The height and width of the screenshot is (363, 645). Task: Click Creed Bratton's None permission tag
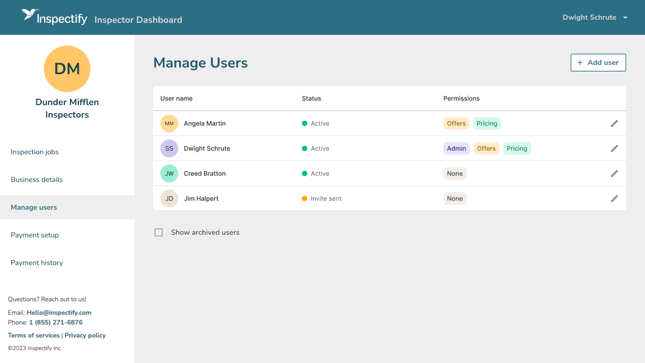point(455,174)
